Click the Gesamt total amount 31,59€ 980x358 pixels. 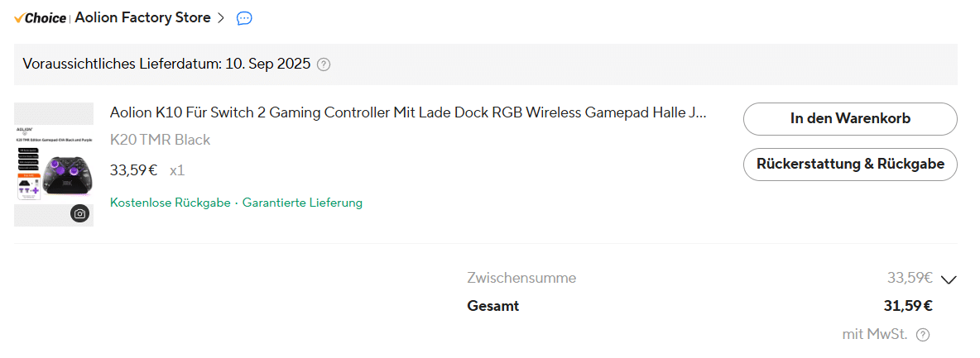pyautogui.click(x=908, y=306)
